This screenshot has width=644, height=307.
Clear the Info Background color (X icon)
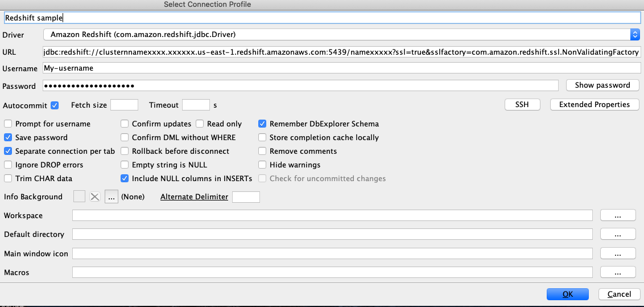[x=95, y=197]
